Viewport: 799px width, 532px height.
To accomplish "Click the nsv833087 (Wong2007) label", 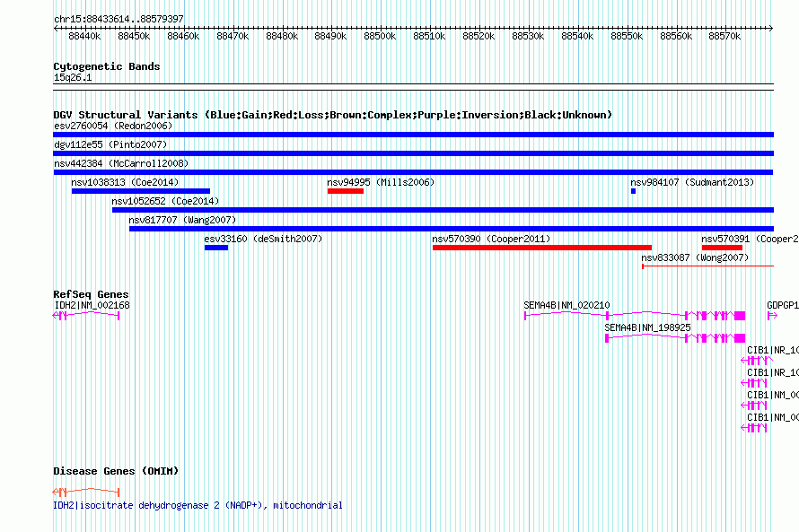I will (695, 257).
